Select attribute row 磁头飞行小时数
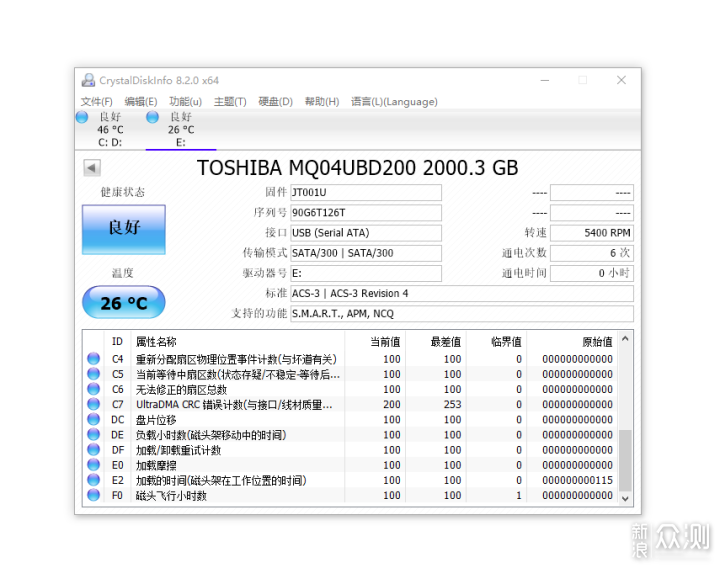Screen dimensions: 720x568 click(x=351, y=495)
